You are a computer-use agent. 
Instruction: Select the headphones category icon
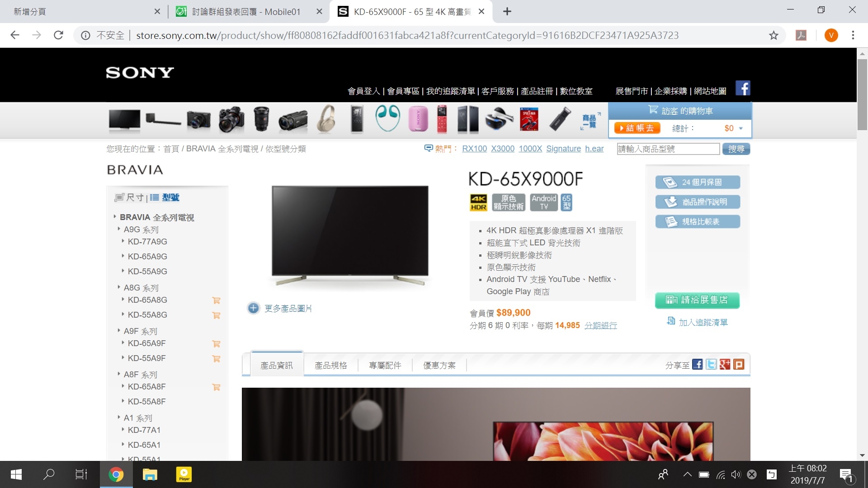pos(326,120)
